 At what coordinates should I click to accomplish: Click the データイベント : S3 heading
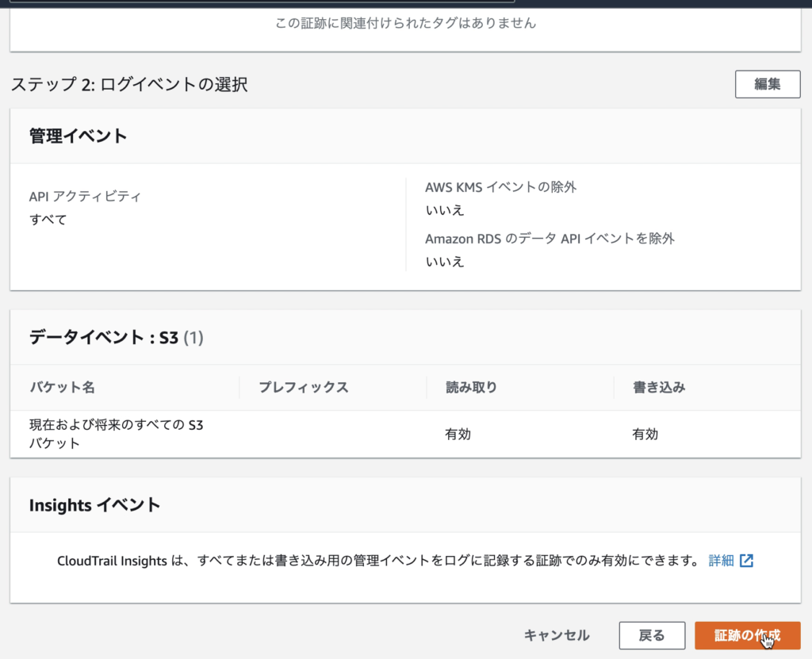(x=117, y=337)
